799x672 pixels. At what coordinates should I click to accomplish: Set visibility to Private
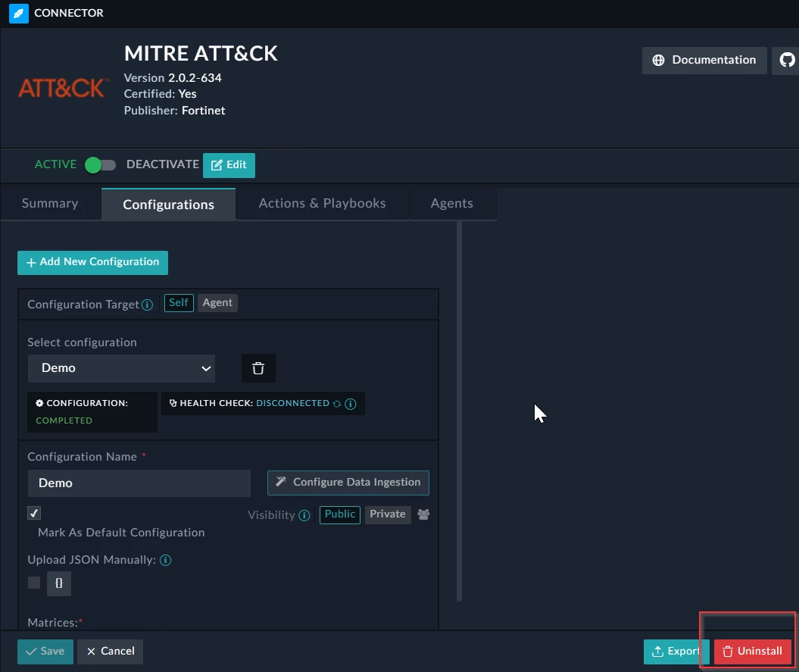(x=388, y=514)
